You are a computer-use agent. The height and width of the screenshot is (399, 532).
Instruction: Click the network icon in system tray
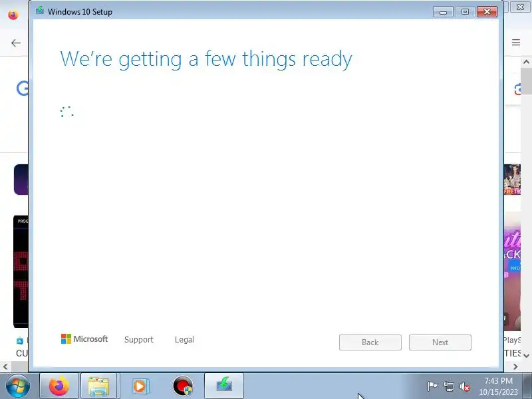tap(448, 386)
